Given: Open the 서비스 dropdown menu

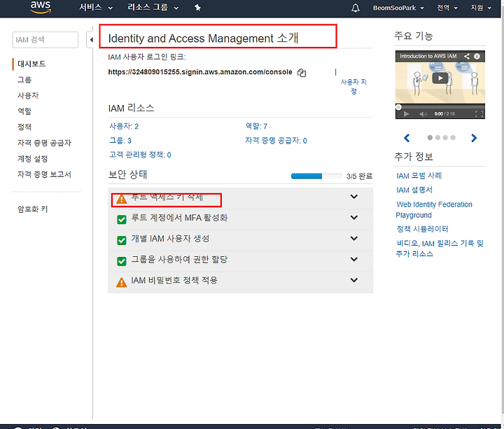Looking at the screenshot, I should (96, 8).
